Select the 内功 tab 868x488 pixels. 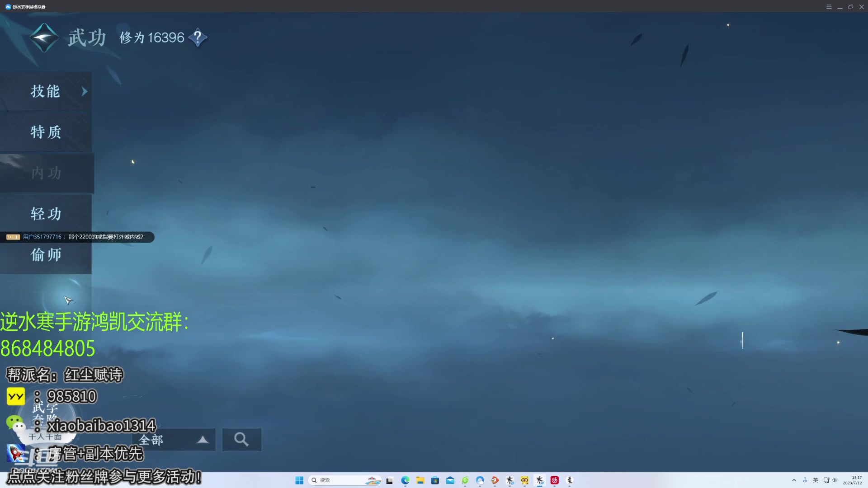(46, 173)
